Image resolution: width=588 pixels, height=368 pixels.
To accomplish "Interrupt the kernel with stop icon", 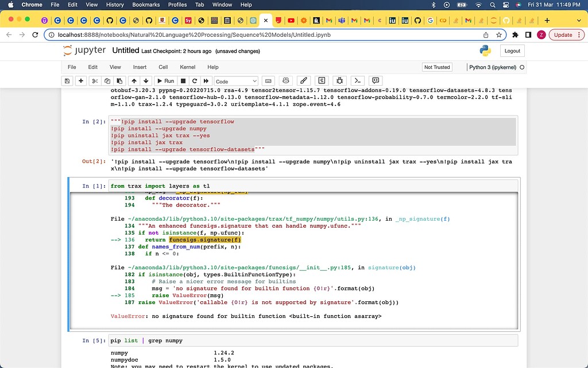I will tap(183, 81).
